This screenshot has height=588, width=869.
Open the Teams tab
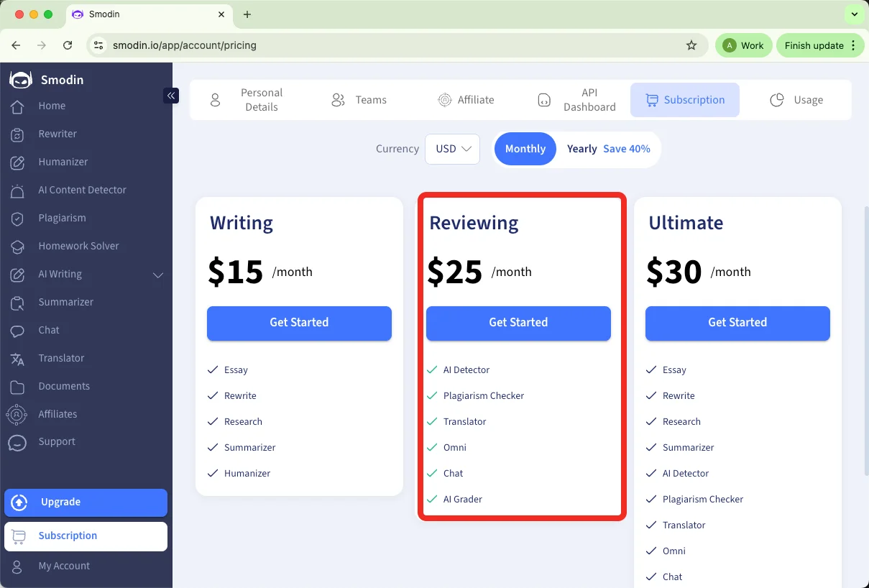(359, 100)
